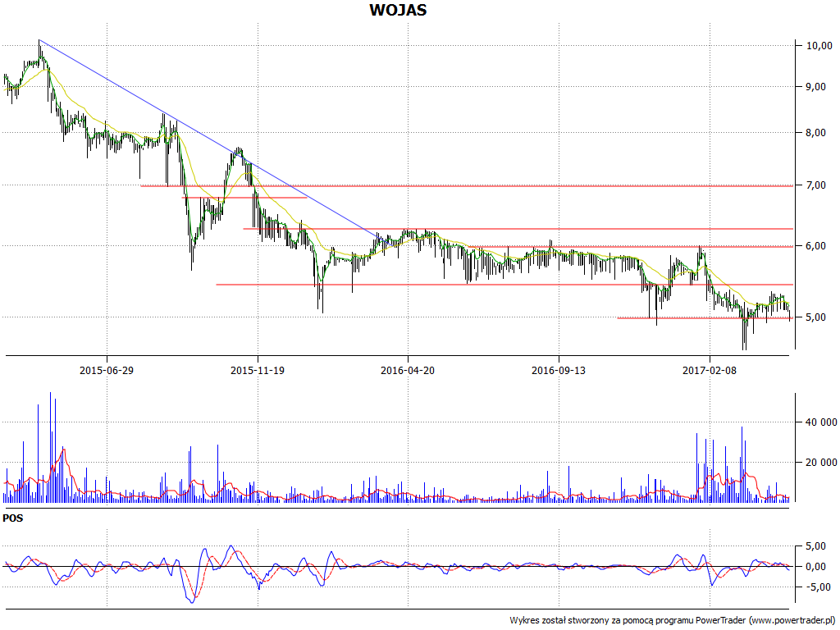Select the 2015-11-19 date label
This screenshot has height=630, width=840.
pyautogui.click(x=257, y=370)
